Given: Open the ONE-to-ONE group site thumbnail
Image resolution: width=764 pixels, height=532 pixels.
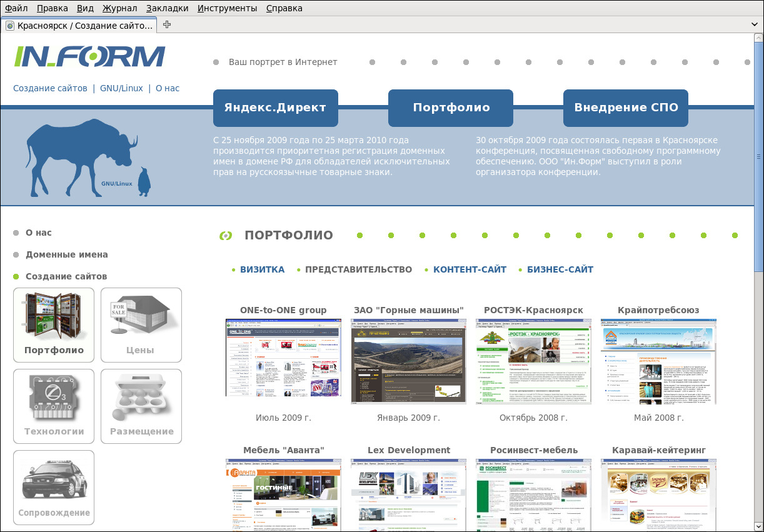Looking at the screenshot, I should tap(283, 358).
